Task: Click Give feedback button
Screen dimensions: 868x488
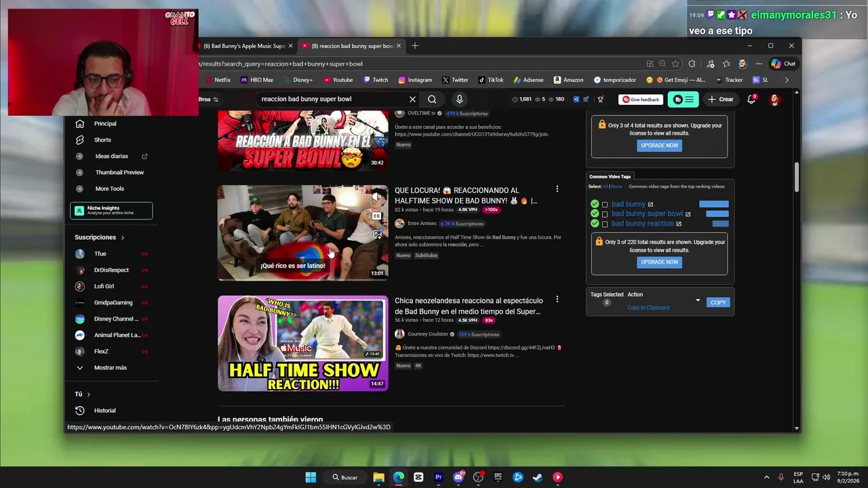Action: pos(641,100)
